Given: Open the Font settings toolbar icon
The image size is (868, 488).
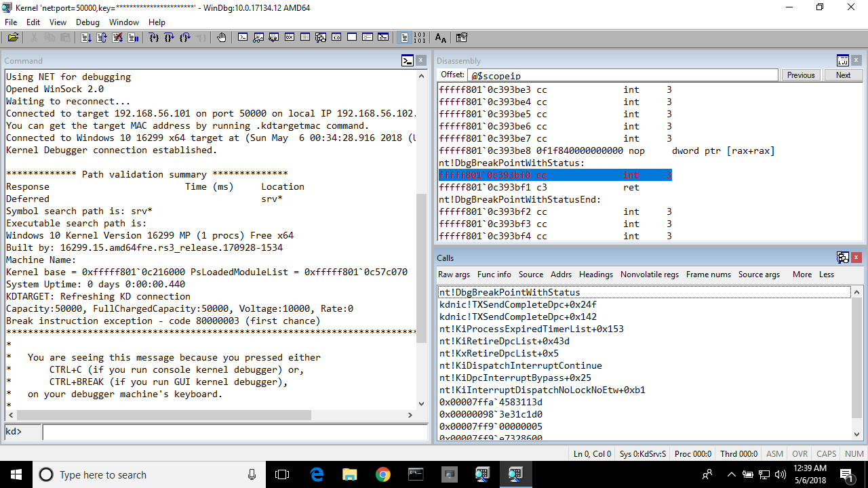Looking at the screenshot, I should click(441, 37).
